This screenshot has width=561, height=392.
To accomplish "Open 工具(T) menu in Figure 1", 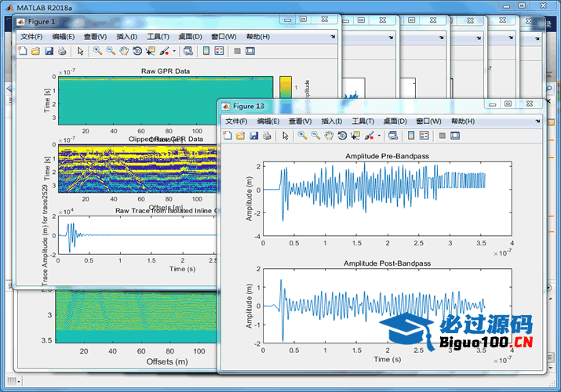I will [x=158, y=37].
